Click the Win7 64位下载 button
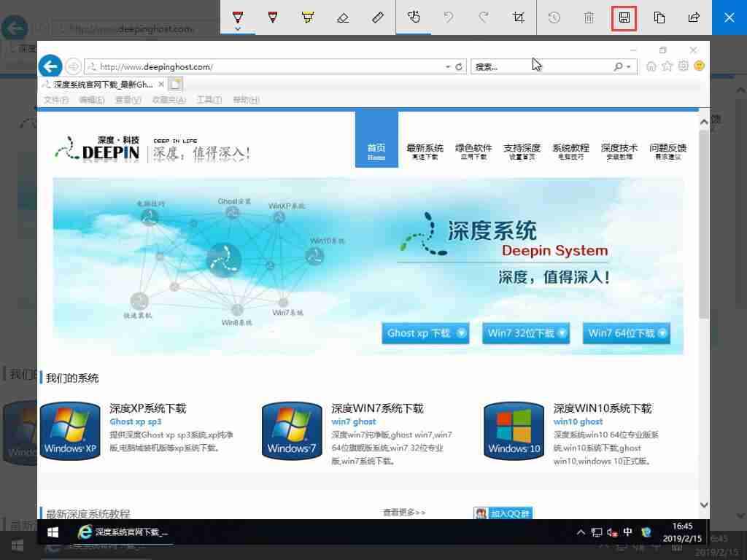Screen dimensions: 747x560 [x=626, y=333]
